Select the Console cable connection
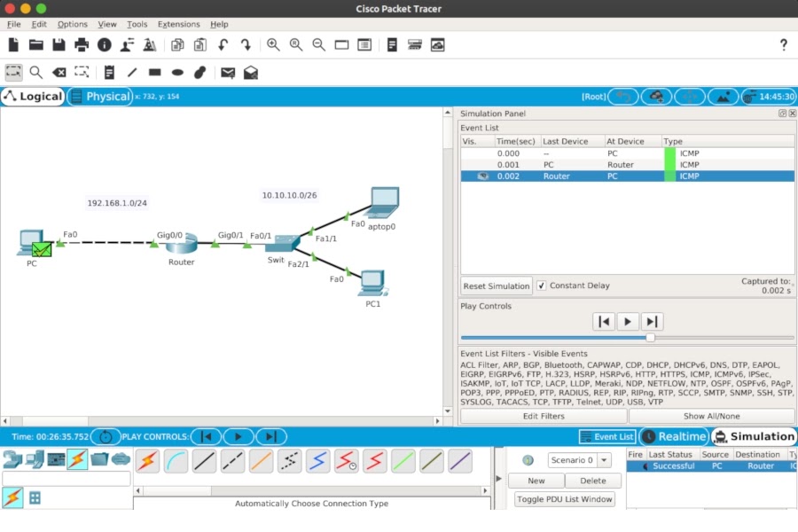Viewport: 798px width, 532px height. [x=176, y=461]
